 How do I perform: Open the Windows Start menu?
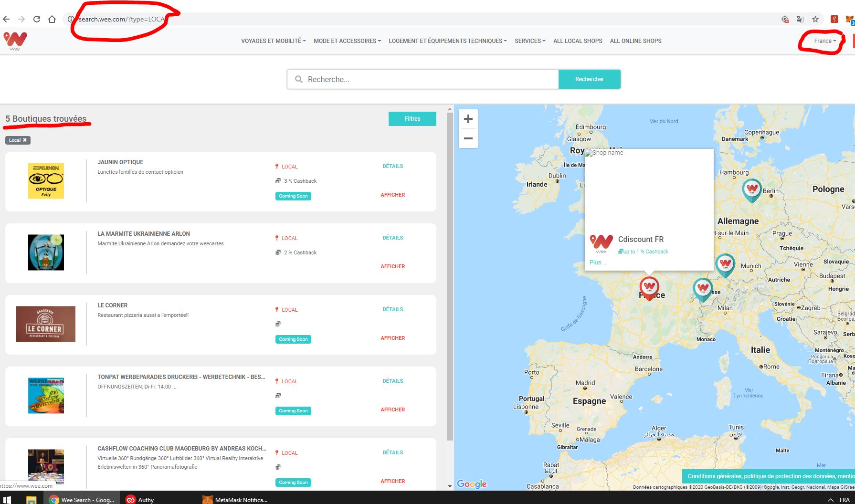click(x=7, y=500)
